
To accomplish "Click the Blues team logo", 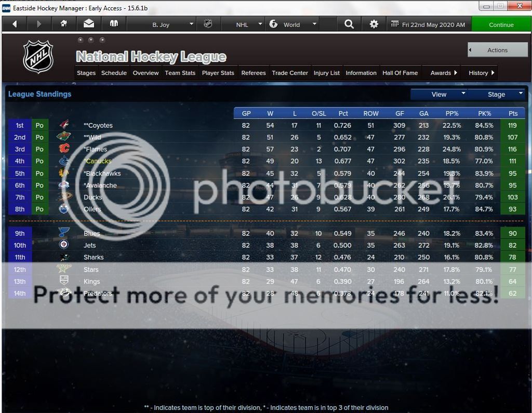I will click(64, 232).
